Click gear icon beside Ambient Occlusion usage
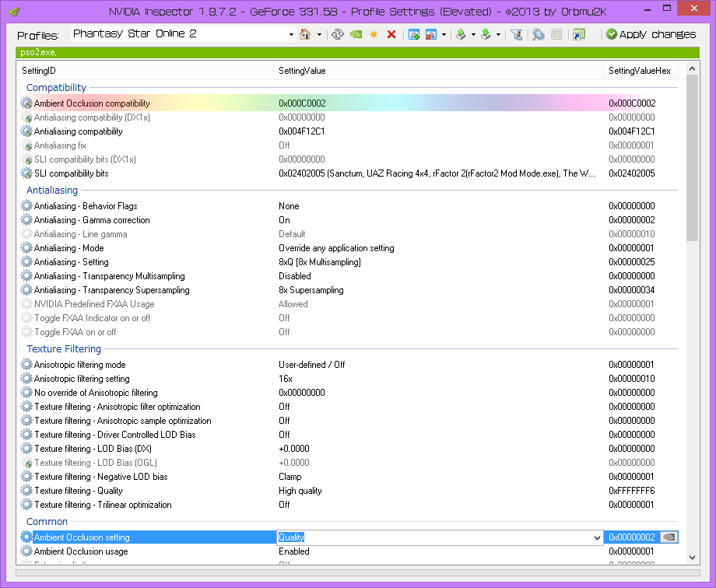Image resolution: width=716 pixels, height=588 pixels. [x=26, y=551]
